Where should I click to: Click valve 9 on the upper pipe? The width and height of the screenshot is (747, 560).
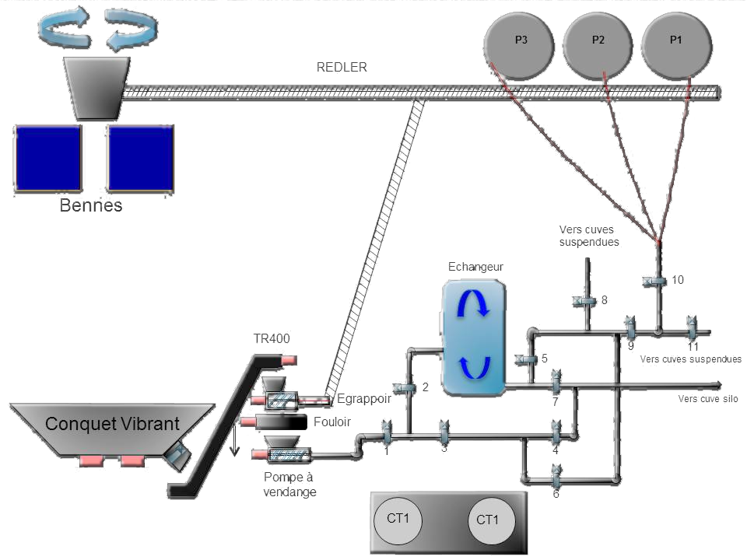[x=630, y=327]
